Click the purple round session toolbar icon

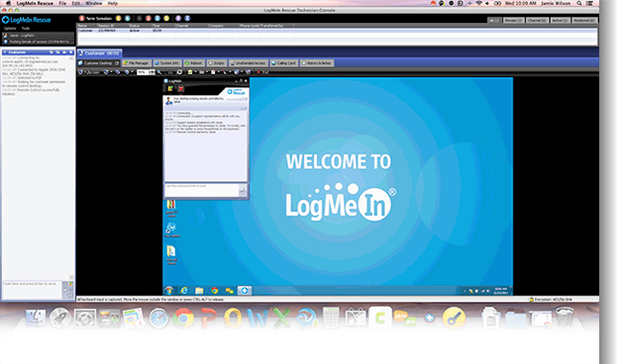click(178, 18)
